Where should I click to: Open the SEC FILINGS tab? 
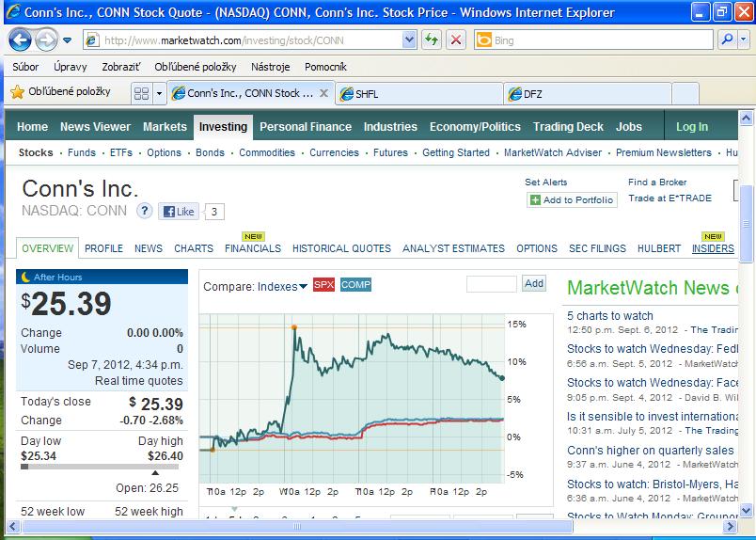pos(597,248)
